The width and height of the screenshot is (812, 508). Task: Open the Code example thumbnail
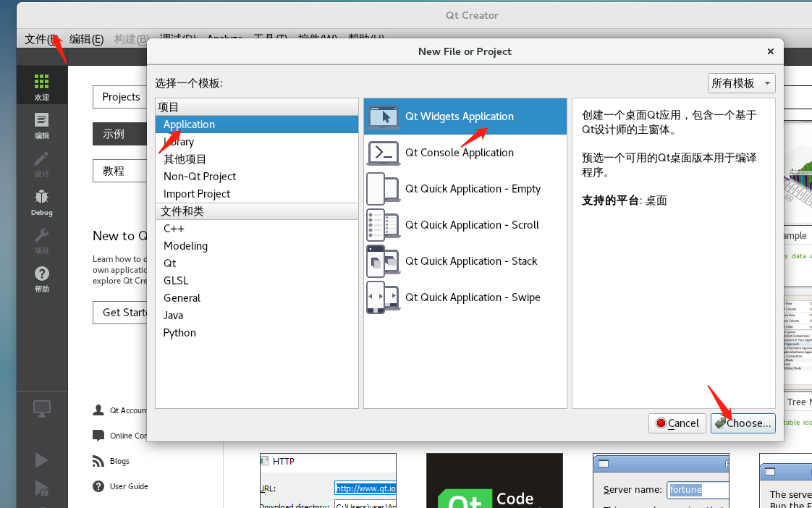494,481
